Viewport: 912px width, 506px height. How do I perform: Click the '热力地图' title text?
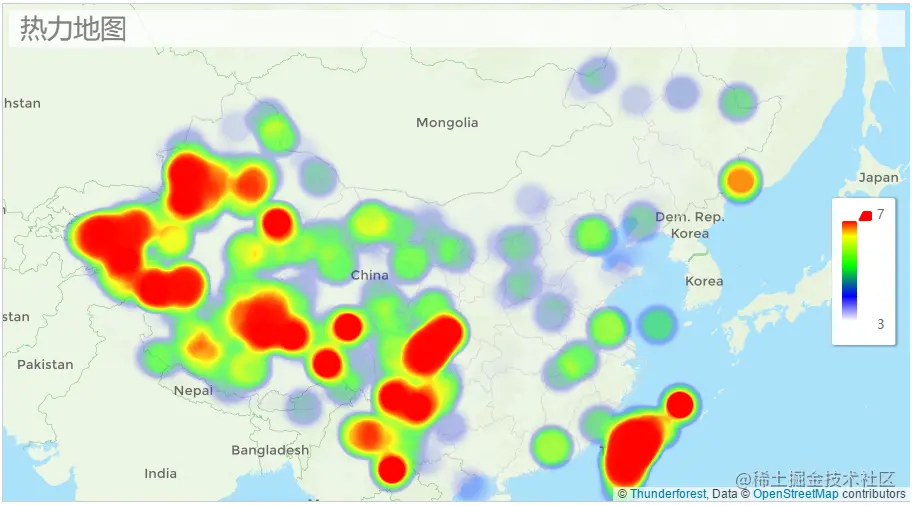pos(73,28)
